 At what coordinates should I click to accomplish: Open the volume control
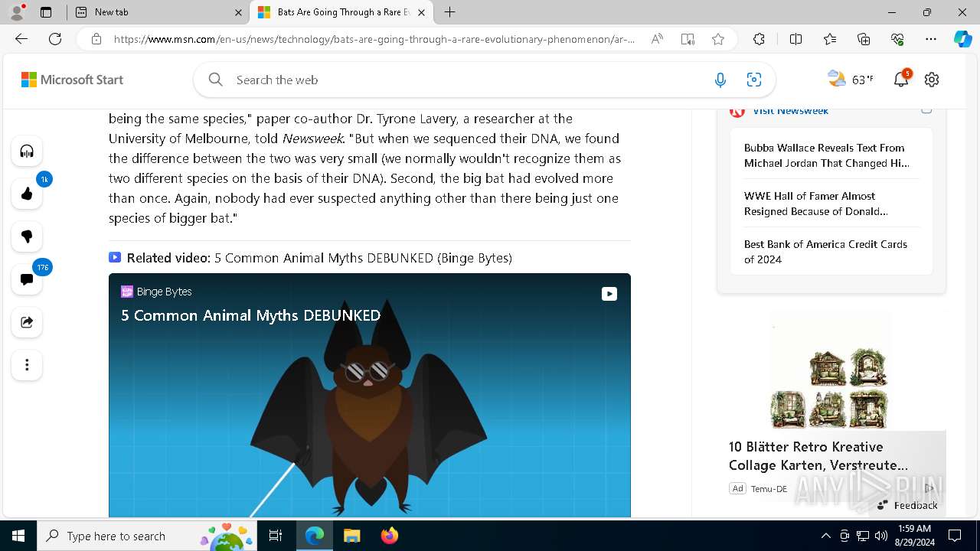pyautogui.click(x=881, y=536)
